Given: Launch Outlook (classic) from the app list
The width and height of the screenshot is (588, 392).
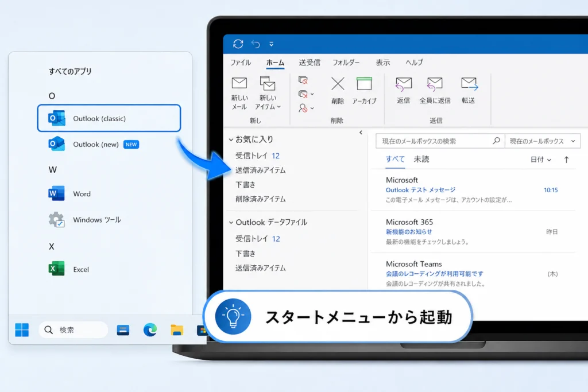Looking at the screenshot, I should tap(109, 118).
